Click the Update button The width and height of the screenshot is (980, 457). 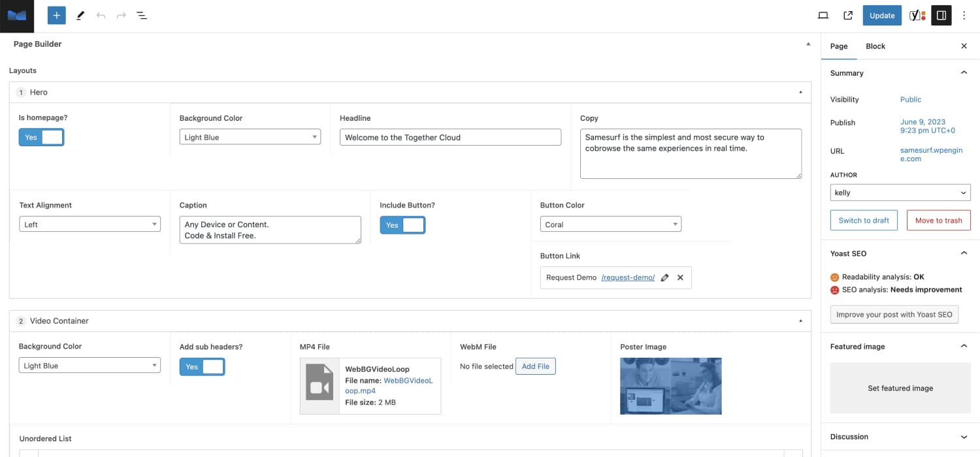tap(881, 15)
